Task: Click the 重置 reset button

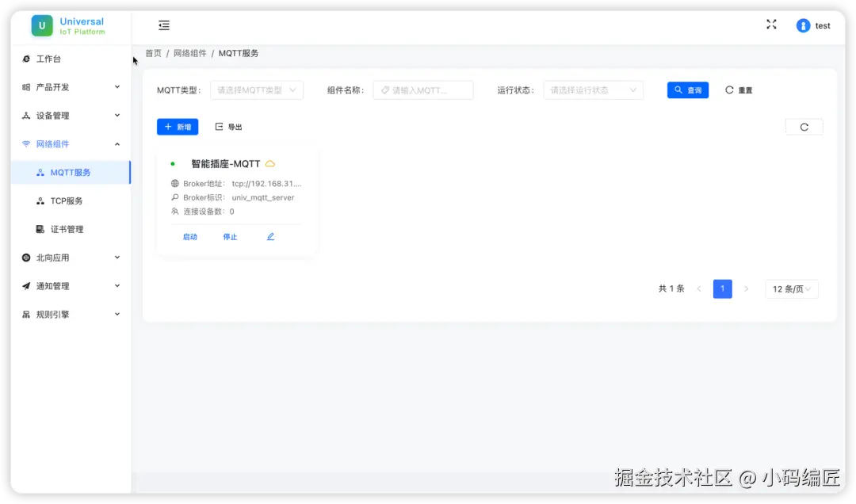Action: [x=739, y=90]
